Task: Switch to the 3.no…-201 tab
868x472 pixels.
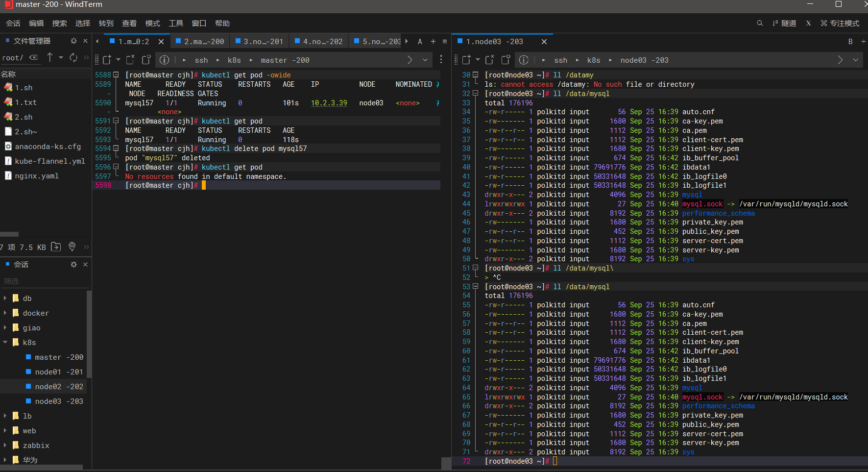Action: 259,42
